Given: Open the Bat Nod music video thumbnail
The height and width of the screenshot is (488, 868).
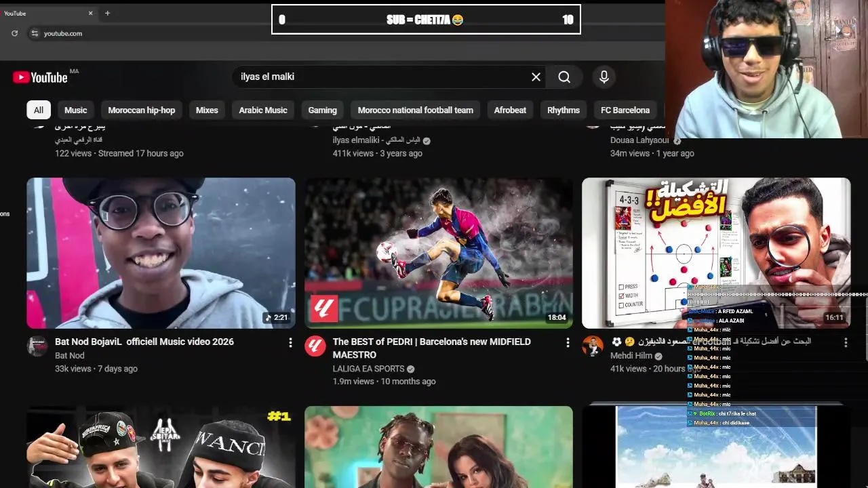Looking at the screenshot, I should (161, 253).
